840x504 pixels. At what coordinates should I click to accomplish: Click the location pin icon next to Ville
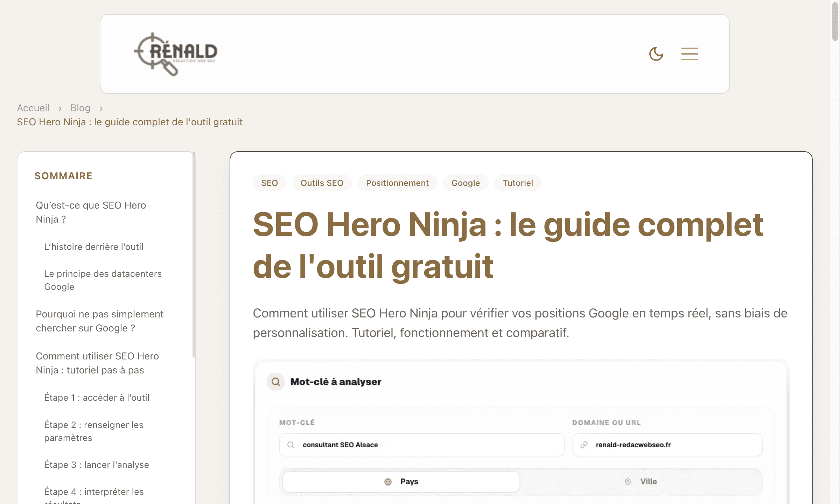point(628,481)
